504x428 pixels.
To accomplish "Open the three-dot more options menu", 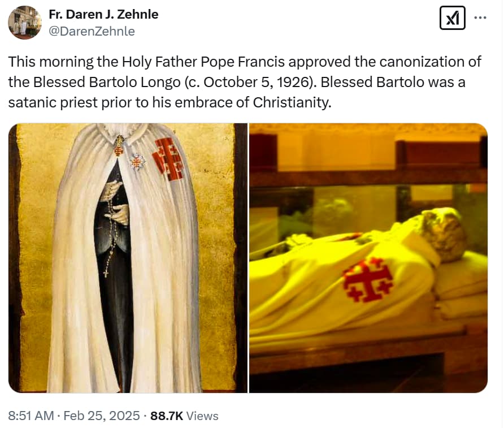I will 480,18.
